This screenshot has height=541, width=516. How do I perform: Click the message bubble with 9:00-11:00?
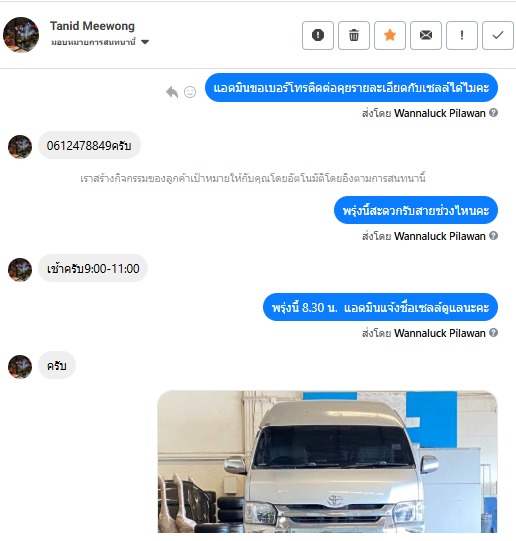[x=93, y=268]
